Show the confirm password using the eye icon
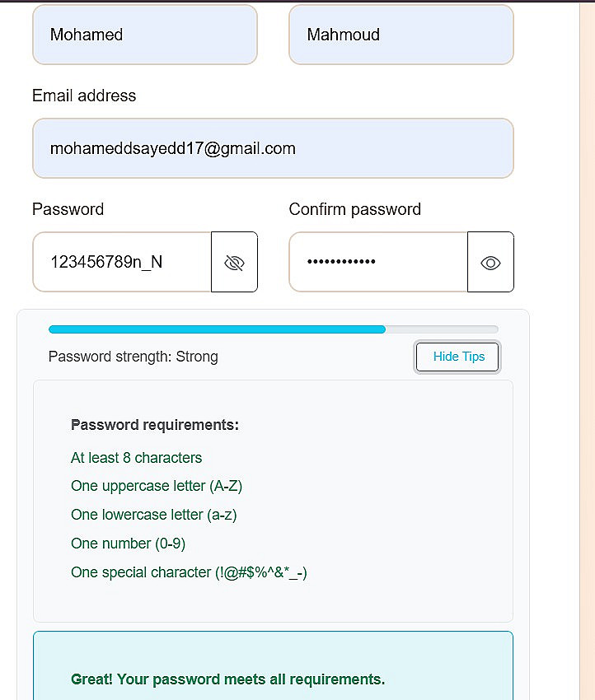Screen dimensions: 595x700 pyautogui.click(x=490, y=263)
